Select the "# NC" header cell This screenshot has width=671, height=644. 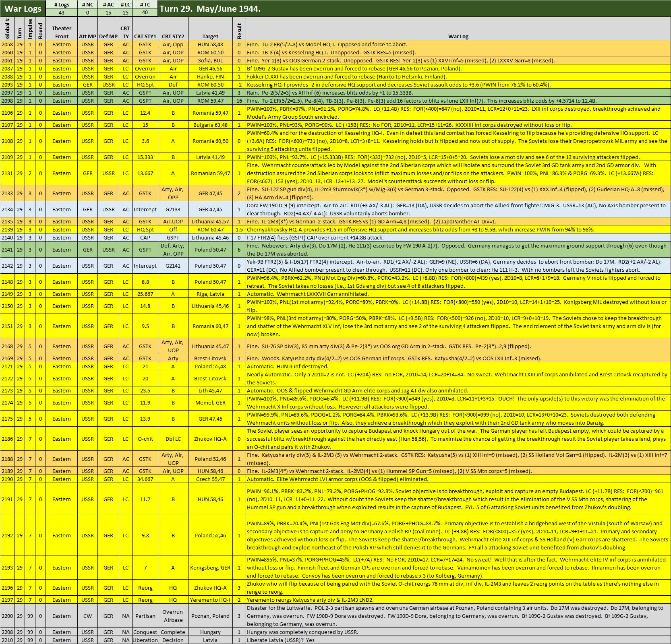87,4
